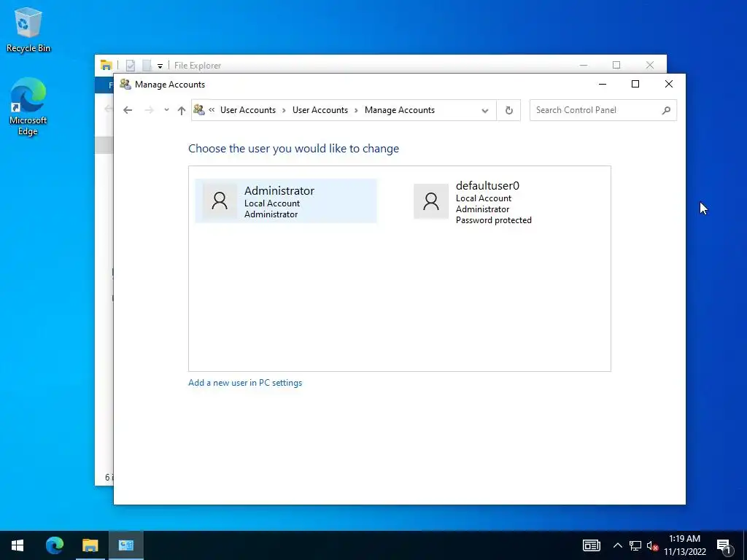Image resolution: width=747 pixels, height=560 pixels.
Task: Navigate to second User Accounts breadcrumb
Action: [320, 110]
